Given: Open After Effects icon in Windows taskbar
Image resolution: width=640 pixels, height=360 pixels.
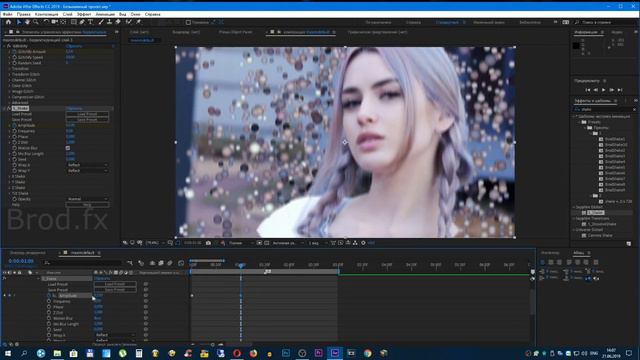Looking at the screenshot, I should 335,353.
